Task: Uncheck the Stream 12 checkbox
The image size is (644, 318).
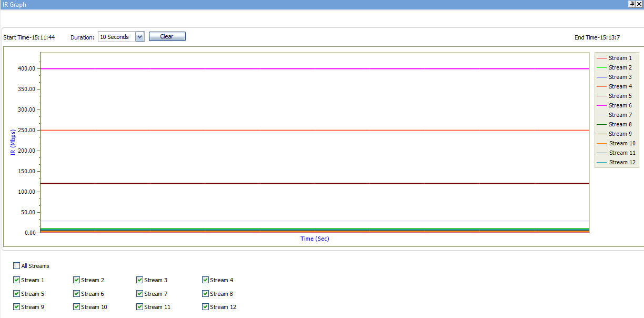Action: coord(206,307)
